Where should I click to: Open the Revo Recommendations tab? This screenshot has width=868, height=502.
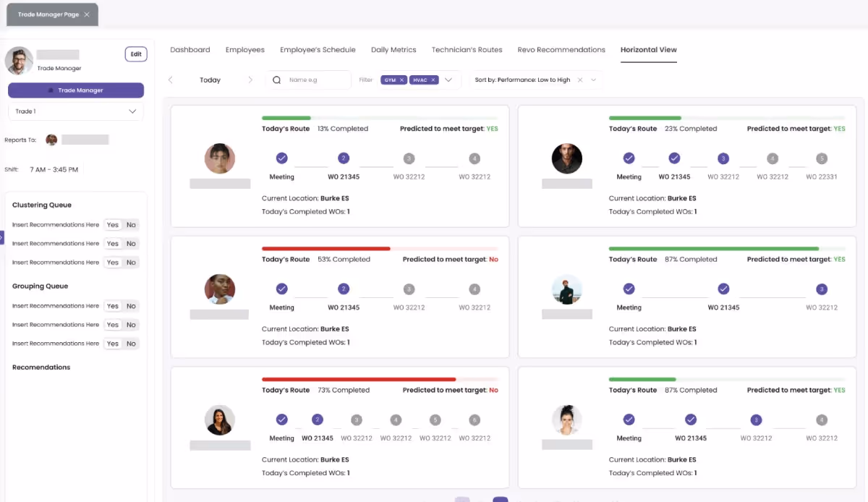561,50
